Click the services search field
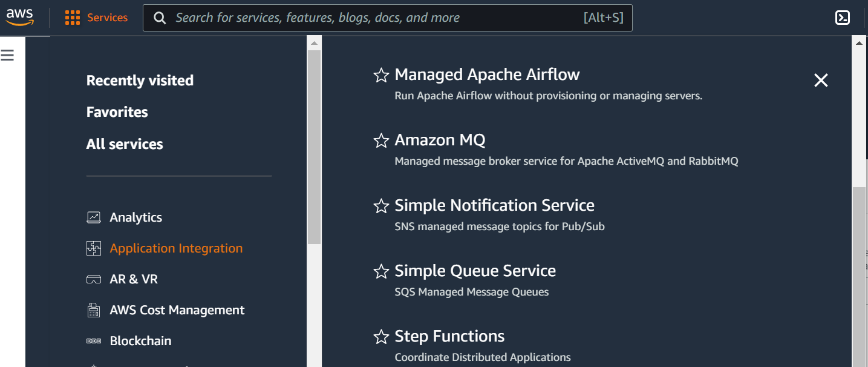Screen dimensions: 868x367 (388, 18)
